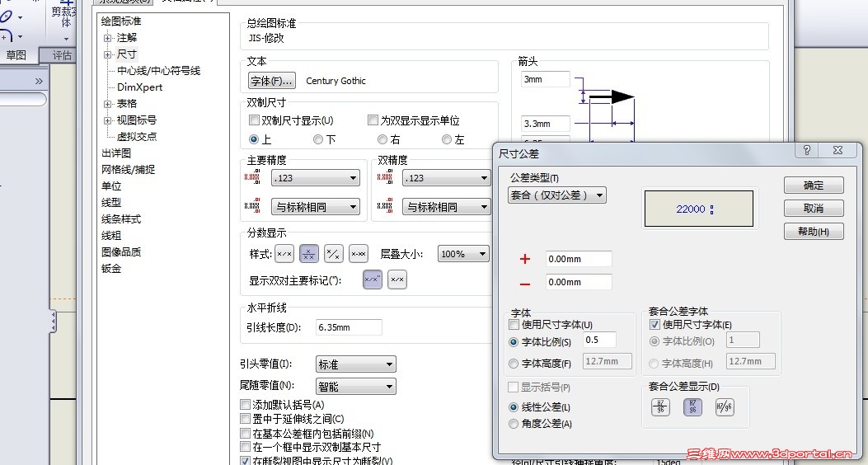Toggle 在一个框中显示双制基本尺寸 checkbox
The height and width of the screenshot is (465, 868).
(x=245, y=447)
